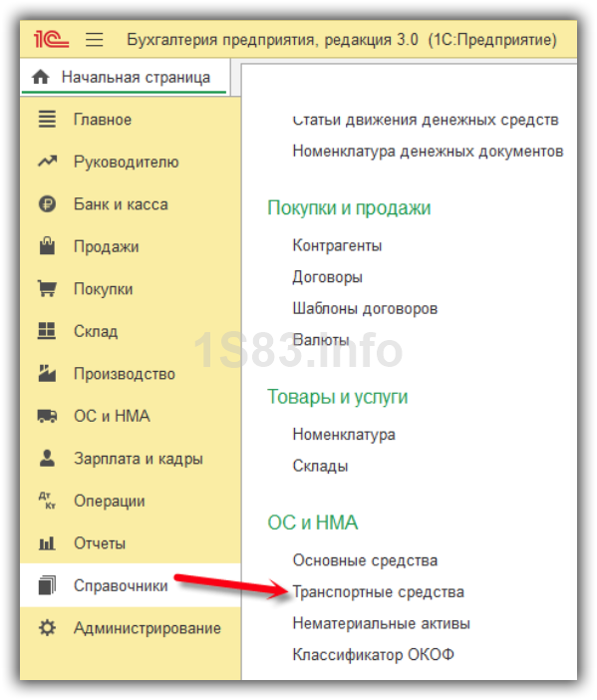Click the Покупки и продажи heading
This screenshot has height=700, width=597.
point(349,208)
